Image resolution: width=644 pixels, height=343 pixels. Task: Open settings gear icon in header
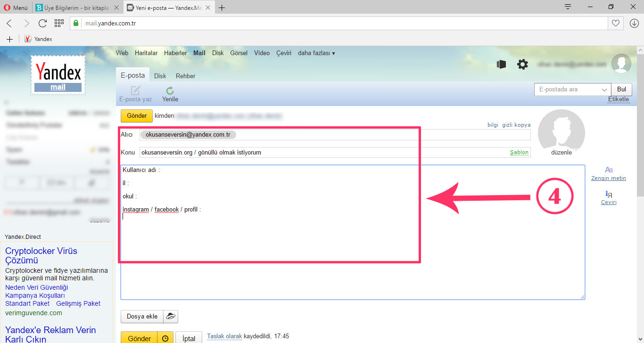click(522, 65)
